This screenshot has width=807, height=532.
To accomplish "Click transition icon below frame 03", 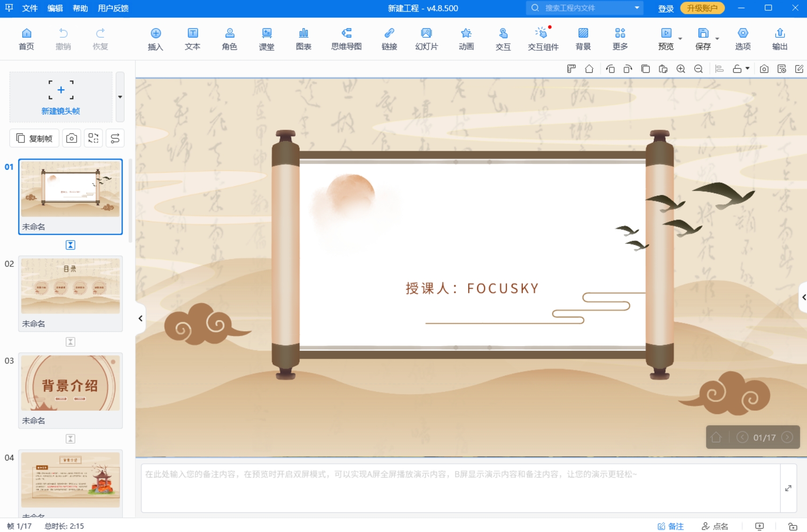I will point(71,438).
